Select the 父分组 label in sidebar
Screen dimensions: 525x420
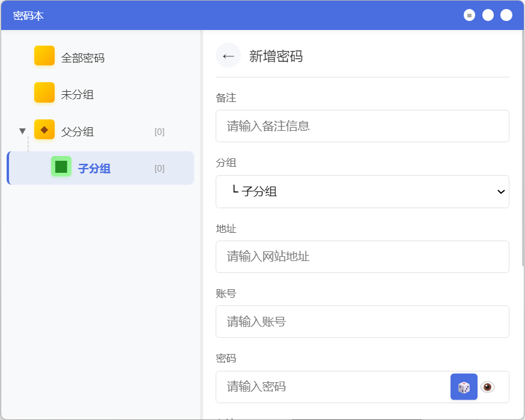click(x=77, y=132)
